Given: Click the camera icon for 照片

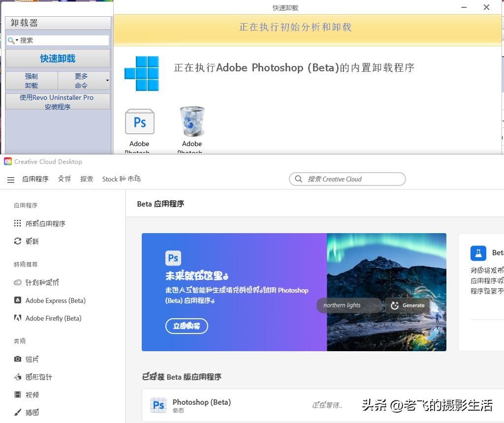Looking at the screenshot, I should click(18, 359).
